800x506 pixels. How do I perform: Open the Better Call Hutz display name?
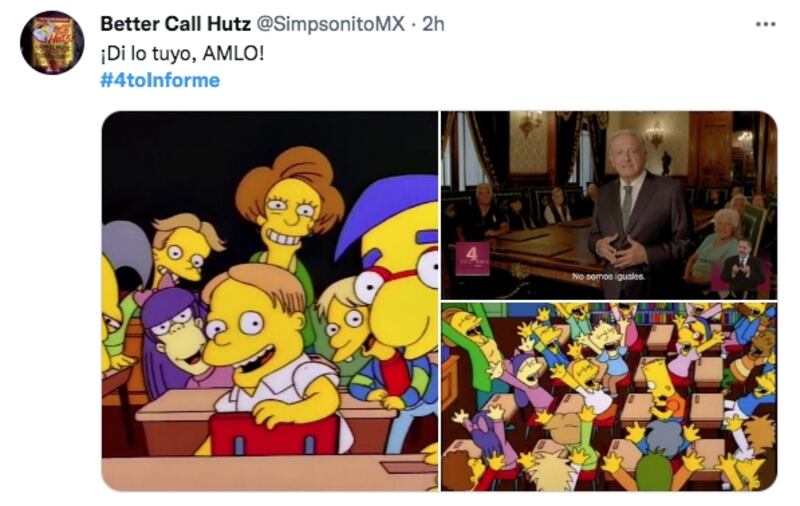point(176,24)
